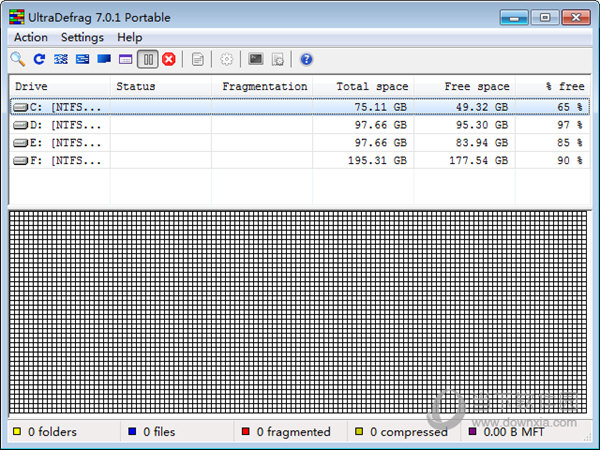This screenshot has width=600, height=450.
Task: Click the Fragmentation column header
Action: pyautogui.click(x=262, y=86)
